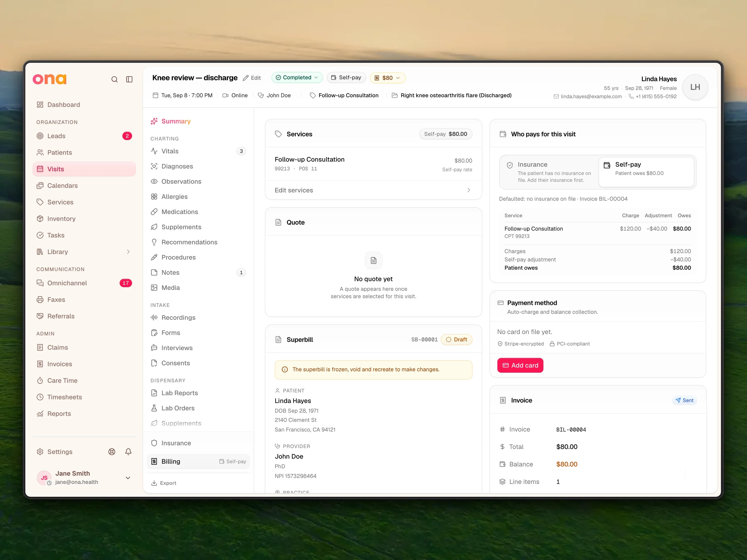This screenshot has width=747, height=560.
Task: Open the help lifebuoy icon beside Settings
Action: (112, 452)
